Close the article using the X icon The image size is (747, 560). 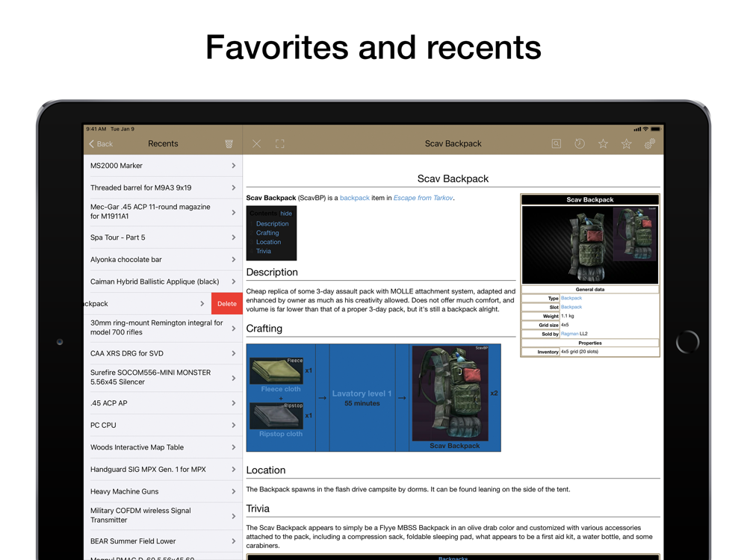(x=256, y=144)
